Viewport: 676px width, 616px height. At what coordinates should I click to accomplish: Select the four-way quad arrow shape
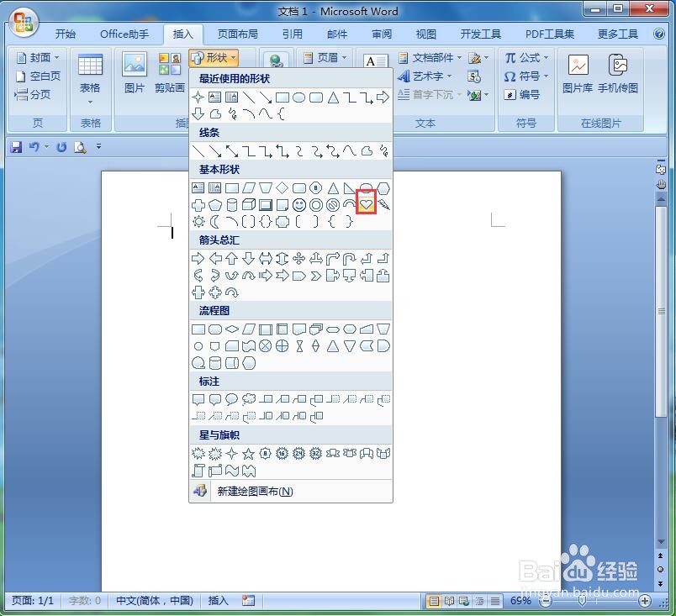298,259
